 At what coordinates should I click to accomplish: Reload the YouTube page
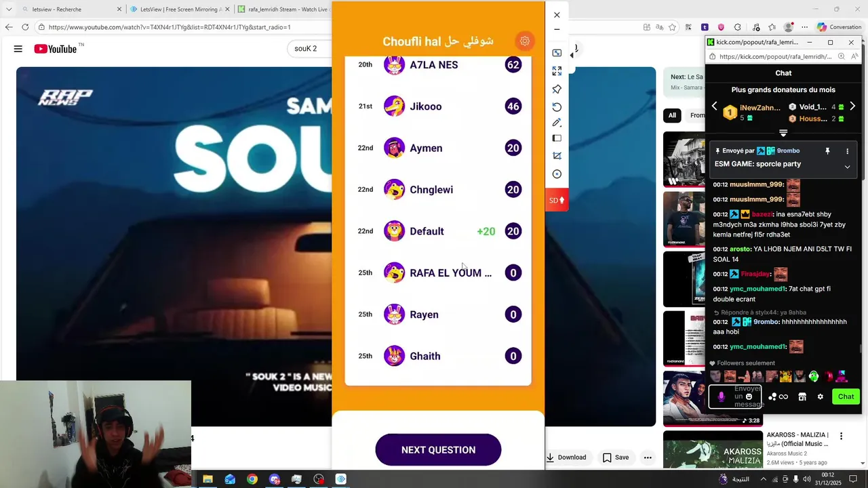point(25,27)
